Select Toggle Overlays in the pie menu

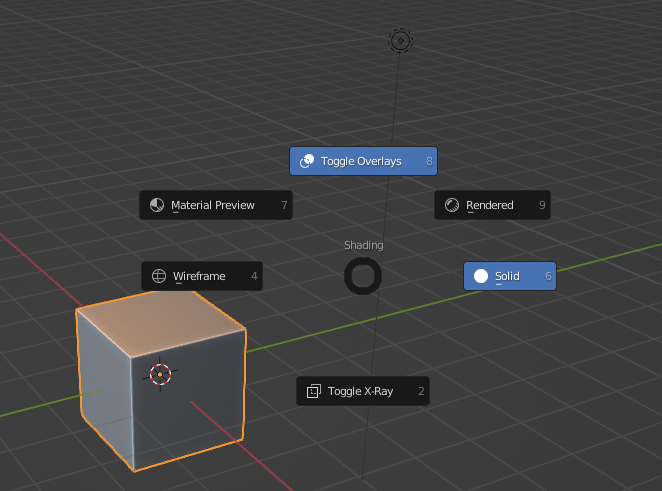tap(363, 161)
